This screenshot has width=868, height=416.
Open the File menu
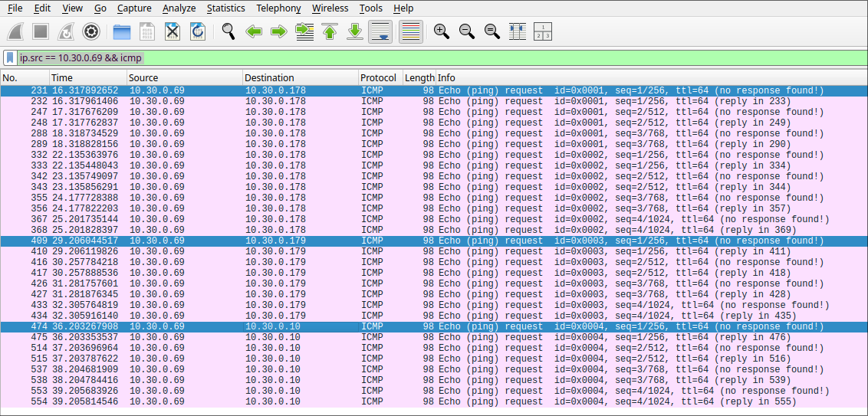pos(15,8)
